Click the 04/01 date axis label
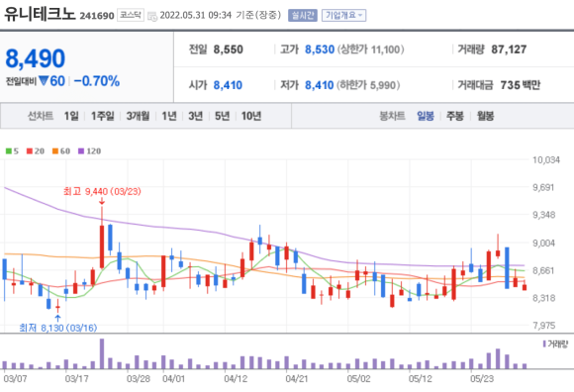The width and height of the screenshot is (574, 392). (173, 378)
